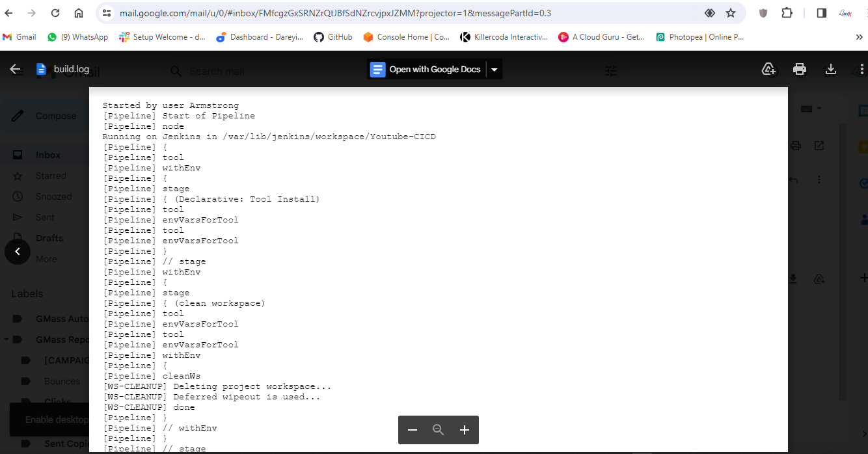The height and width of the screenshot is (454, 868).
Task: Go to the previous attachment using left chevron
Action: tap(18, 252)
